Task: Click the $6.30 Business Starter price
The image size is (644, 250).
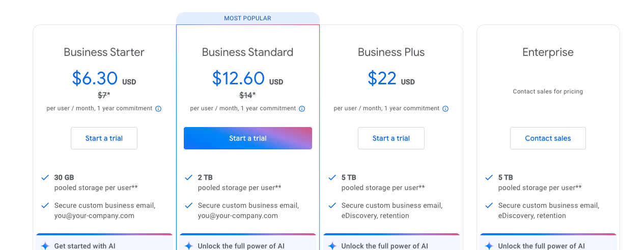Action: [x=95, y=78]
